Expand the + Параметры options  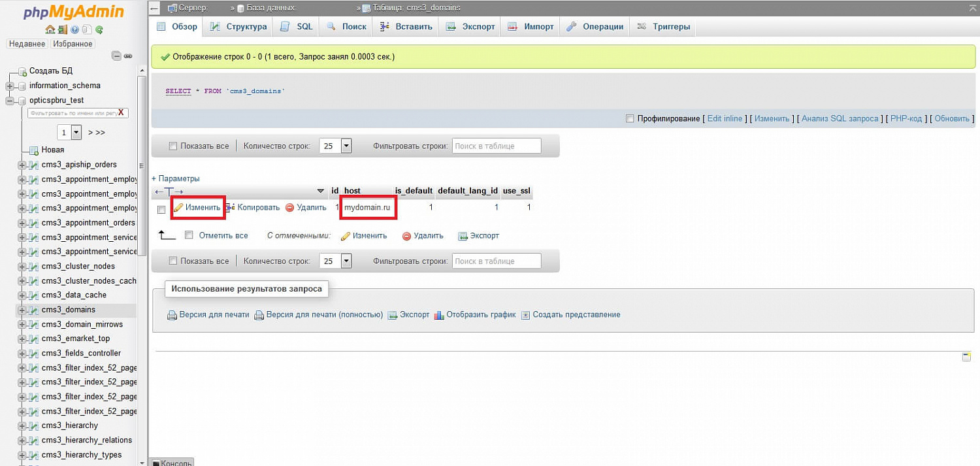176,178
